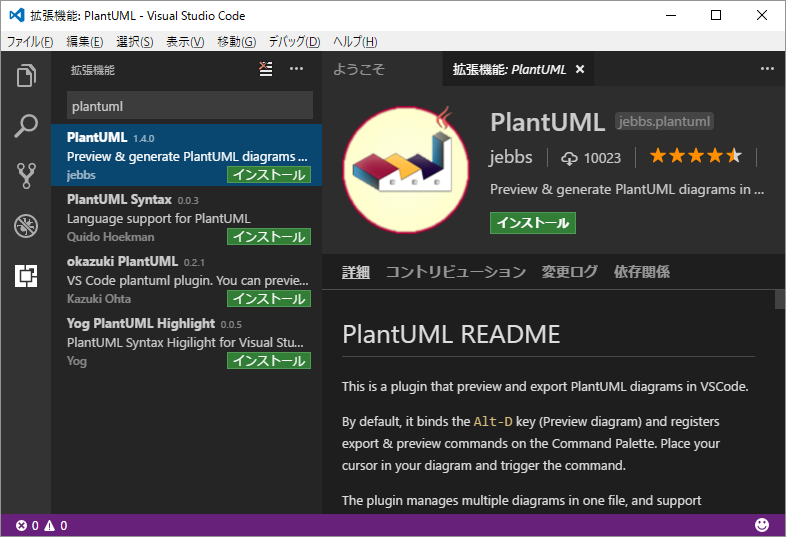The height and width of the screenshot is (537, 786).
Task: Select Yog PlantUML Highlight list entry
Action: point(186,341)
